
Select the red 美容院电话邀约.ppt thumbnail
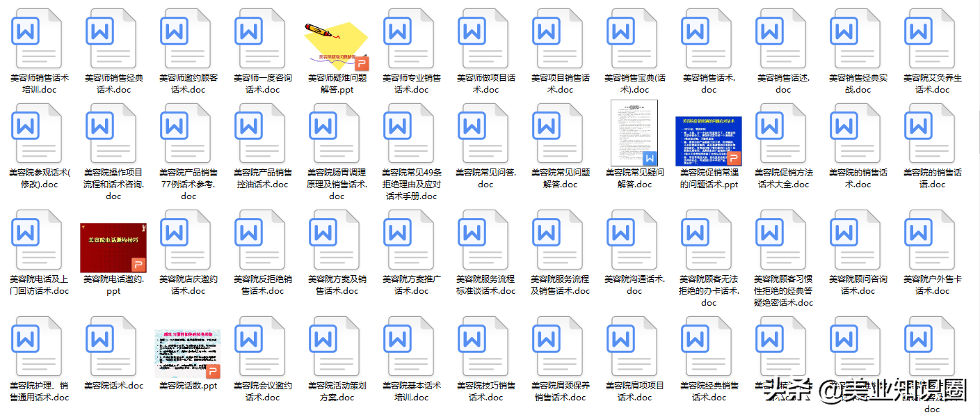113,248
